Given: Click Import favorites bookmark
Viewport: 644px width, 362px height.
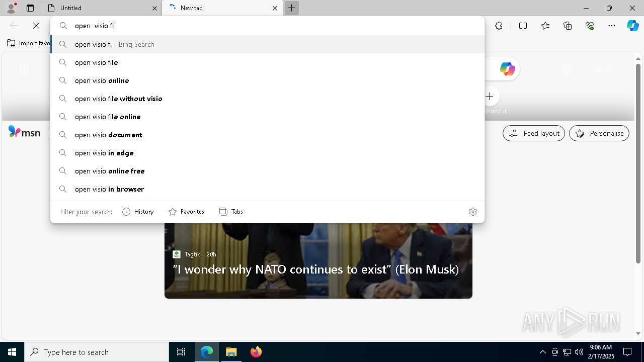Looking at the screenshot, I should point(28,43).
